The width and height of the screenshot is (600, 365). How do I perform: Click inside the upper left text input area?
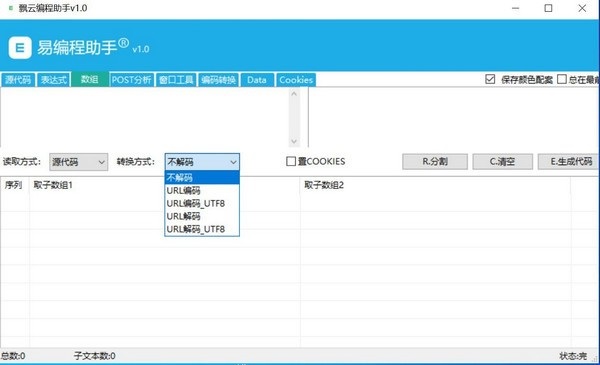(x=144, y=117)
